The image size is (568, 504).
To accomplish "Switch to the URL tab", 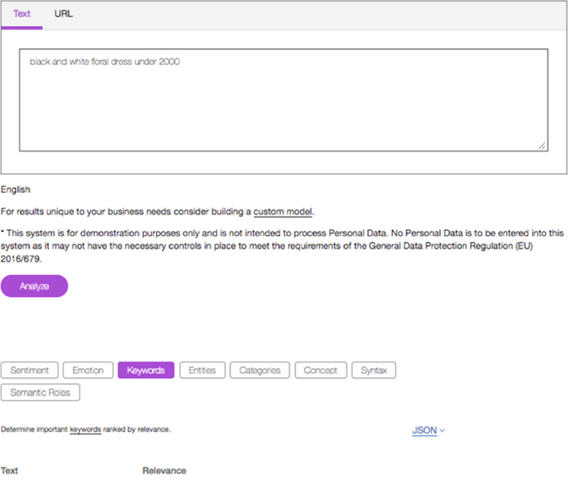I will pyautogui.click(x=63, y=14).
